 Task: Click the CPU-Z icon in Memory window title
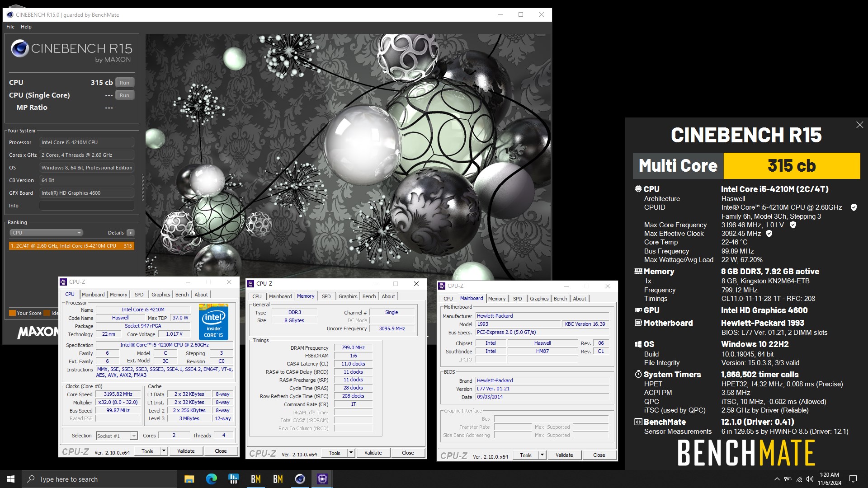(250, 284)
